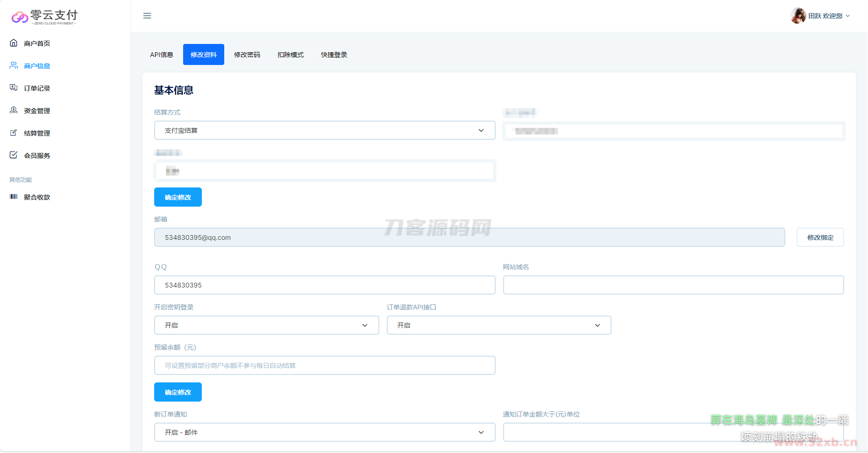Click into the 网站域名 input field
Image resolution: width=868 pixels, height=453 pixels.
pyautogui.click(x=673, y=285)
